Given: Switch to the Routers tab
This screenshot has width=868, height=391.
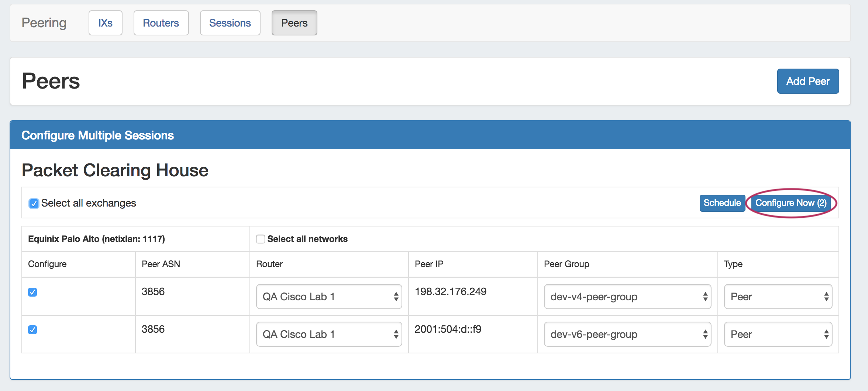Looking at the screenshot, I should pyautogui.click(x=161, y=23).
